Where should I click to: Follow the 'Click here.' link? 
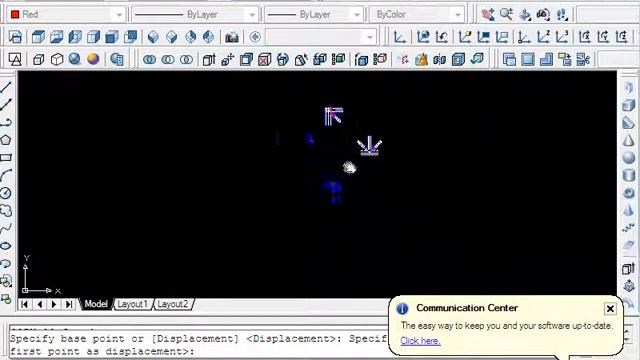pos(420,341)
